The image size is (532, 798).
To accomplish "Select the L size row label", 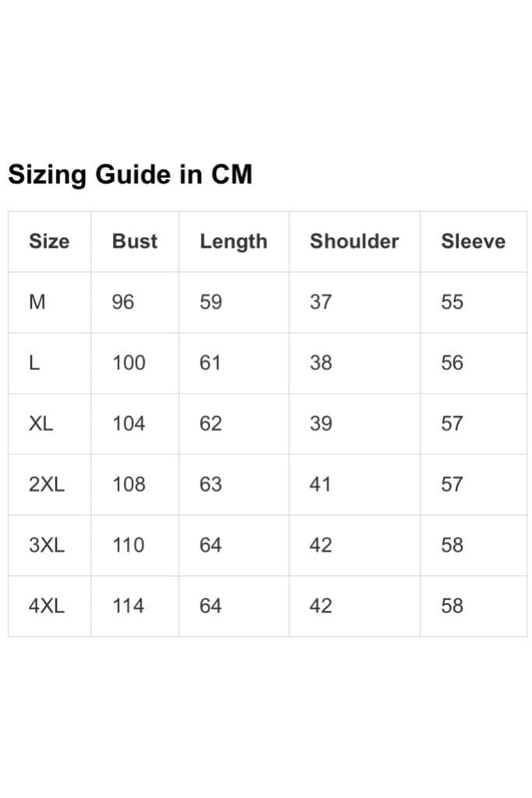I will (34, 363).
